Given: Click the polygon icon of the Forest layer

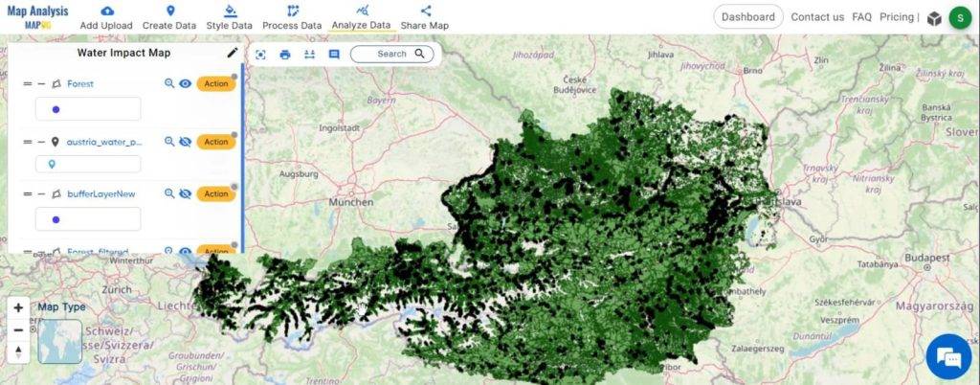Looking at the screenshot, I should click(x=56, y=83).
